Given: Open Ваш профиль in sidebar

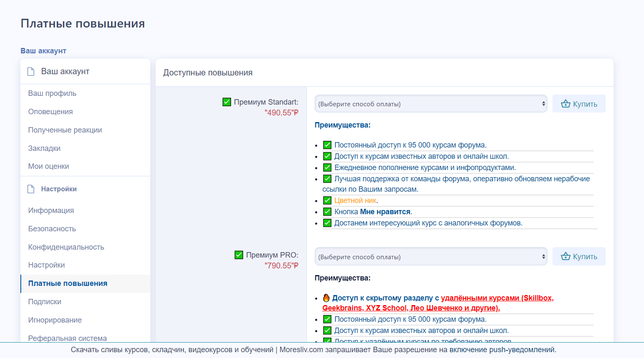Looking at the screenshot, I should [85, 93].
